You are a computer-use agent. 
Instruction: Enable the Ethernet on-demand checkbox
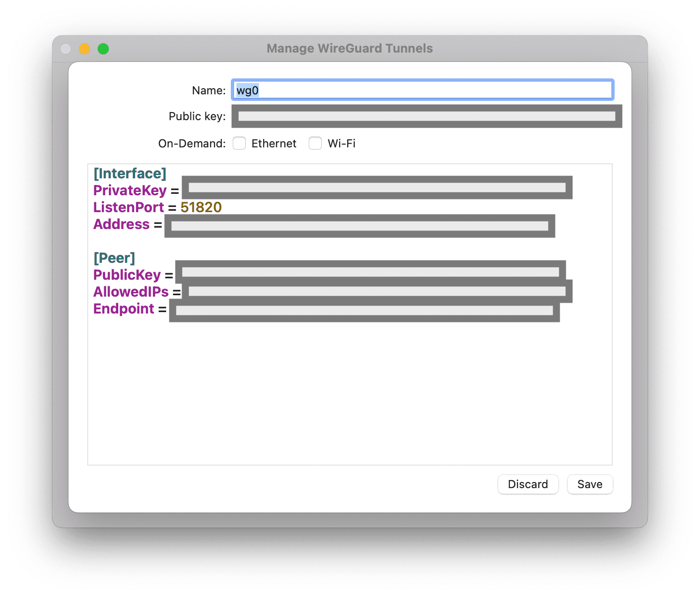point(239,143)
